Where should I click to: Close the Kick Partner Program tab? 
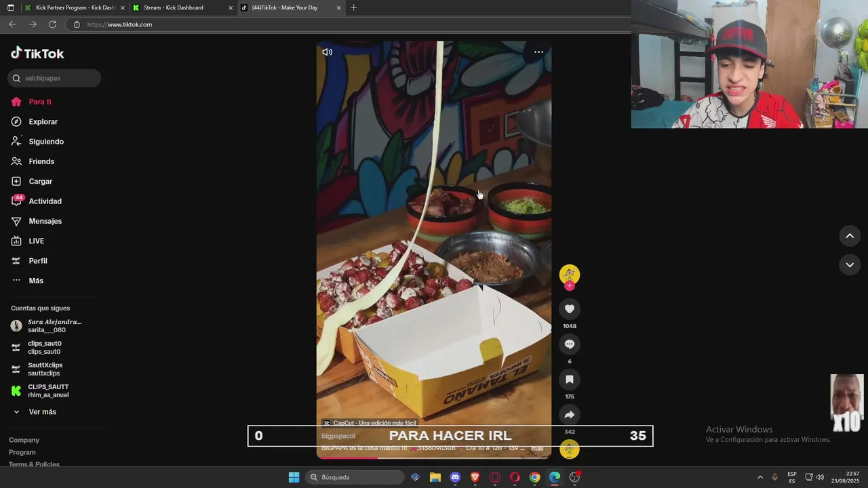[123, 8]
